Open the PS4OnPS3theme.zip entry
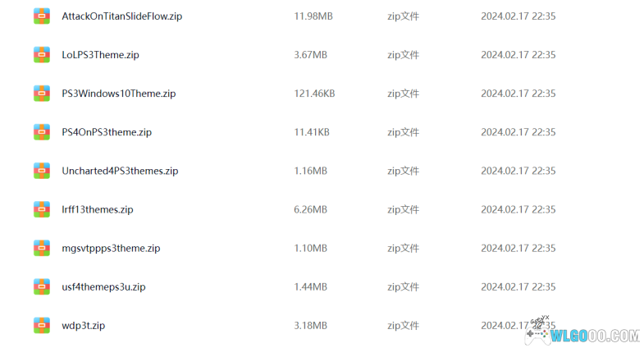Screen dimensions: 644x348 (x=107, y=132)
